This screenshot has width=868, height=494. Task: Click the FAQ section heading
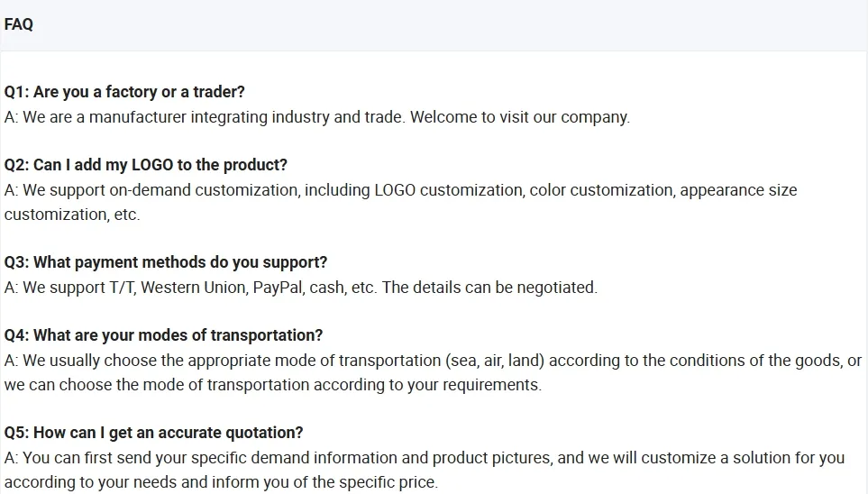coord(19,24)
